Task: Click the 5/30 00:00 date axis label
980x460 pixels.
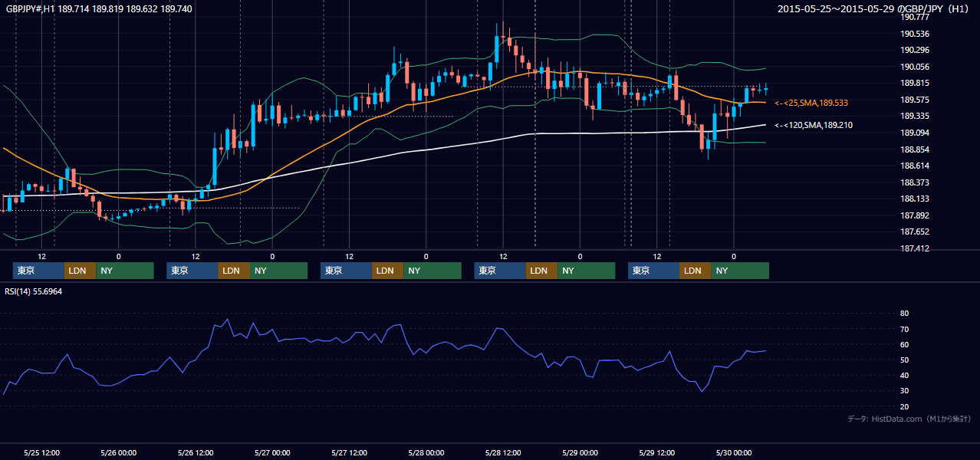Action: (x=733, y=453)
